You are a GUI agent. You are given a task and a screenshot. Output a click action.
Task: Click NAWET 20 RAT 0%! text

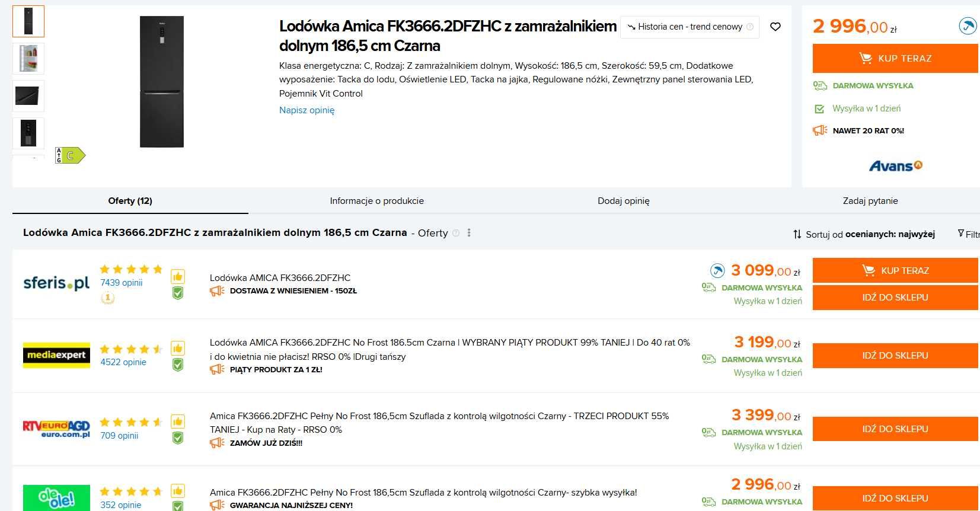click(869, 131)
